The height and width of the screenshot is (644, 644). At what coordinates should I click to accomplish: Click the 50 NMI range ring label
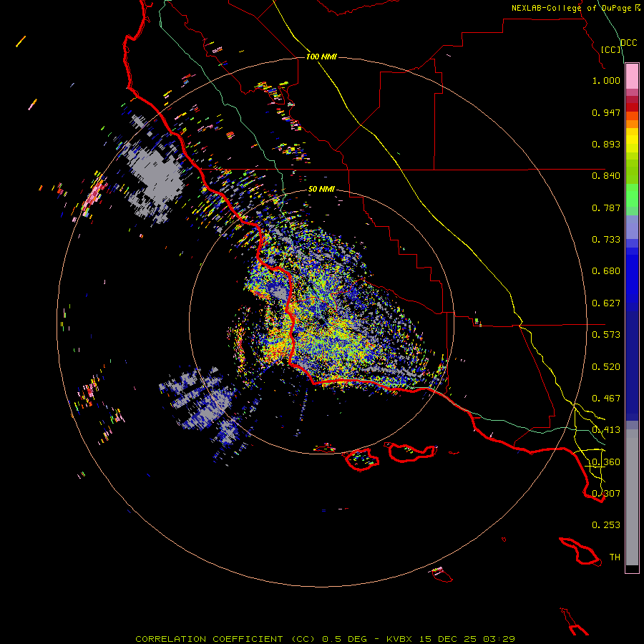click(321, 189)
